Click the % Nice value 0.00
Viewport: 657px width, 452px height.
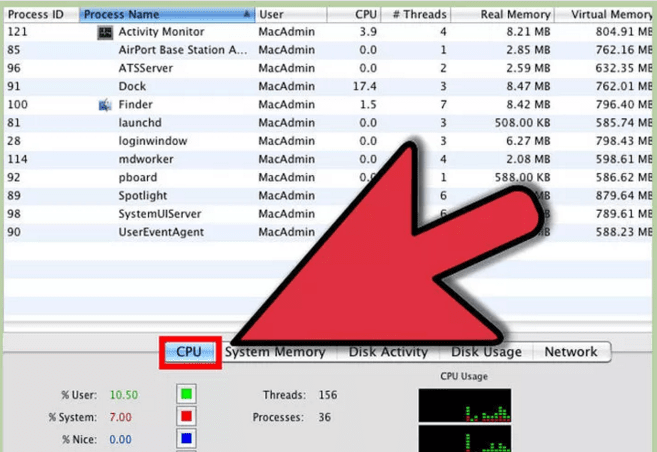(120, 439)
